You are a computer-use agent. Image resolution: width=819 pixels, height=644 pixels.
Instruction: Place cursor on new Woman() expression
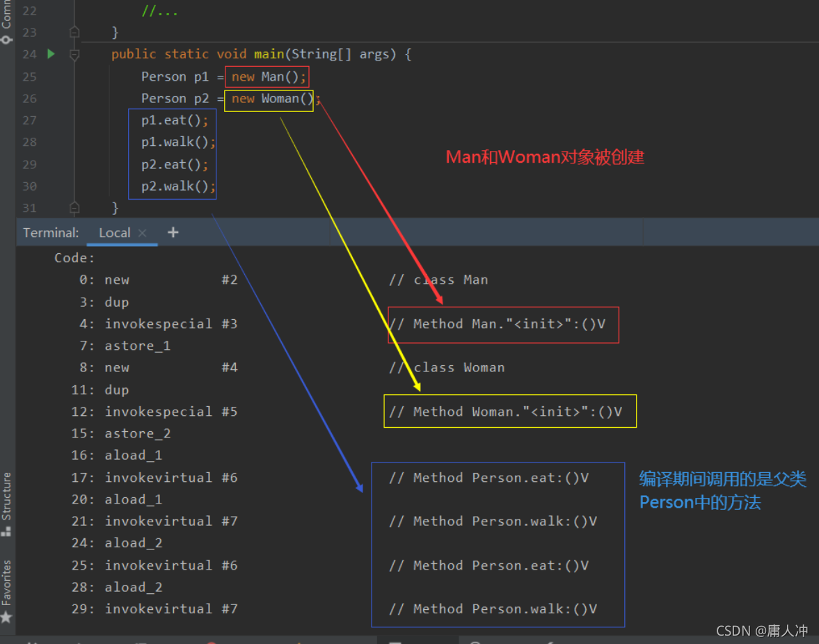click(272, 99)
